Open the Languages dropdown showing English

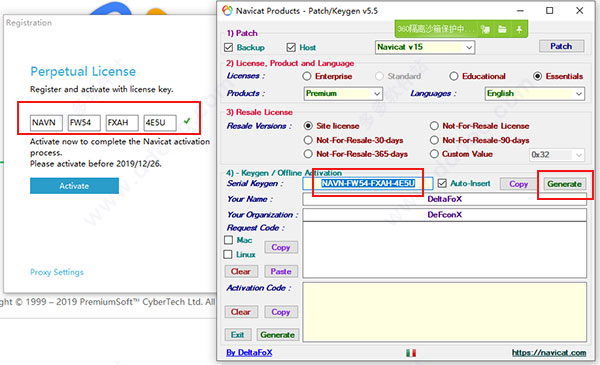(x=535, y=93)
